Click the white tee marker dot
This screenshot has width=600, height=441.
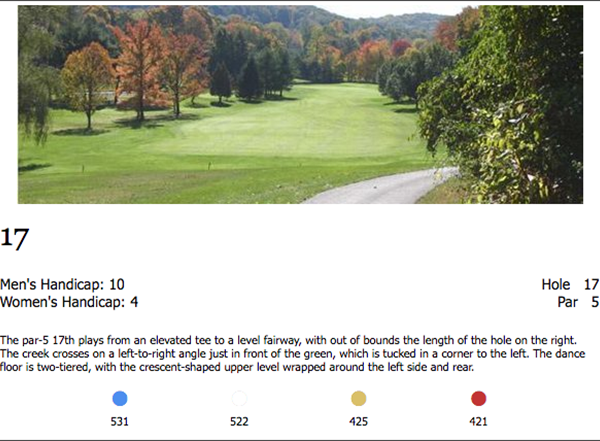[239, 399]
